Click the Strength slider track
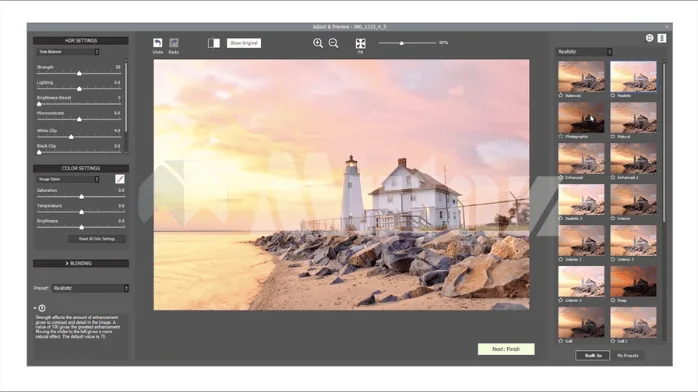The width and height of the screenshot is (698, 392). [79, 73]
